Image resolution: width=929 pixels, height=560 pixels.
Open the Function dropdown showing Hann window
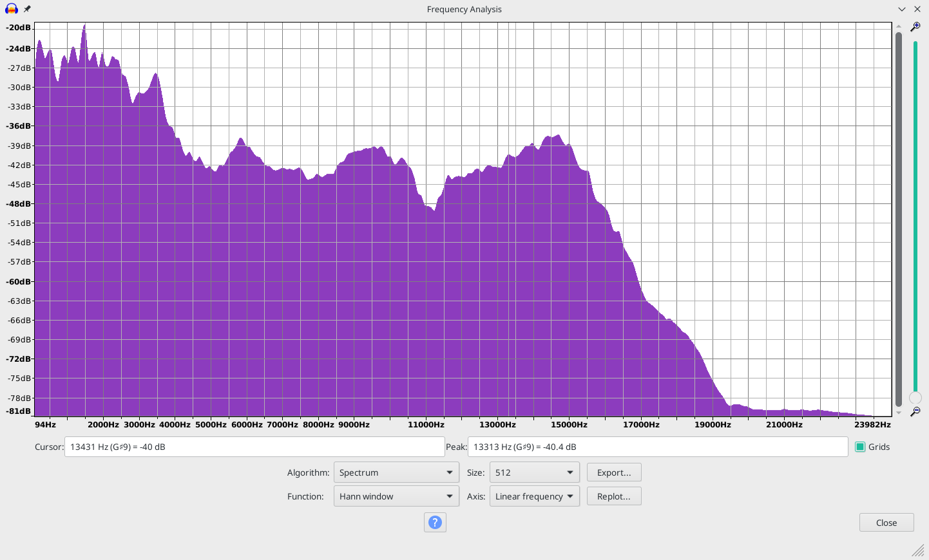pos(396,496)
